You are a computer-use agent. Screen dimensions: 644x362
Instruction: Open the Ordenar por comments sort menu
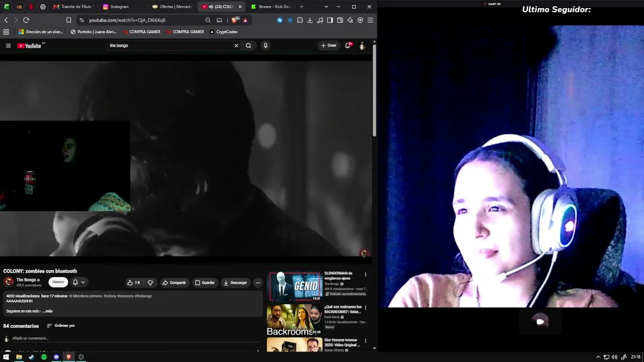61,326
